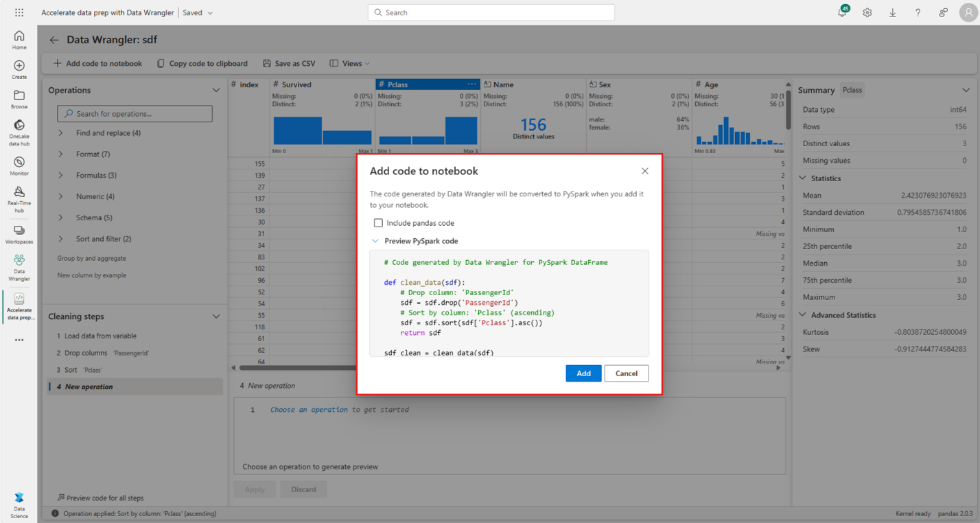Click the top Search box
This screenshot has height=523, width=980.
tap(491, 12)
